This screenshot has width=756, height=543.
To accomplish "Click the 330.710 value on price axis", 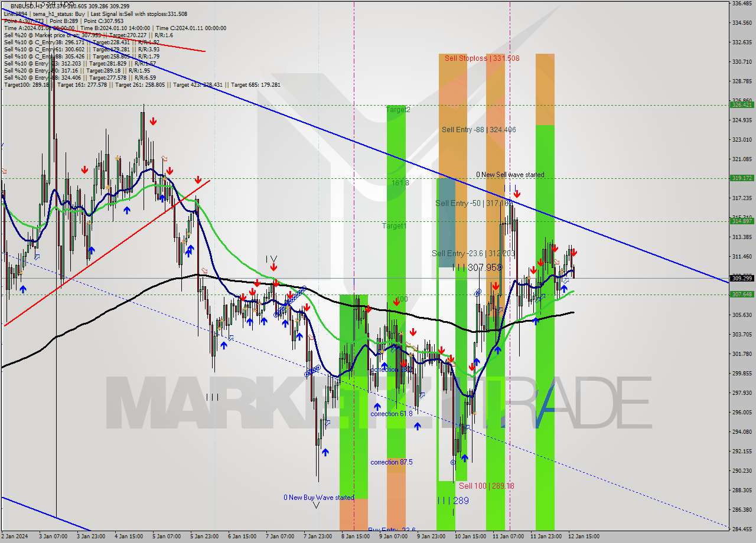I will (742, 61).
